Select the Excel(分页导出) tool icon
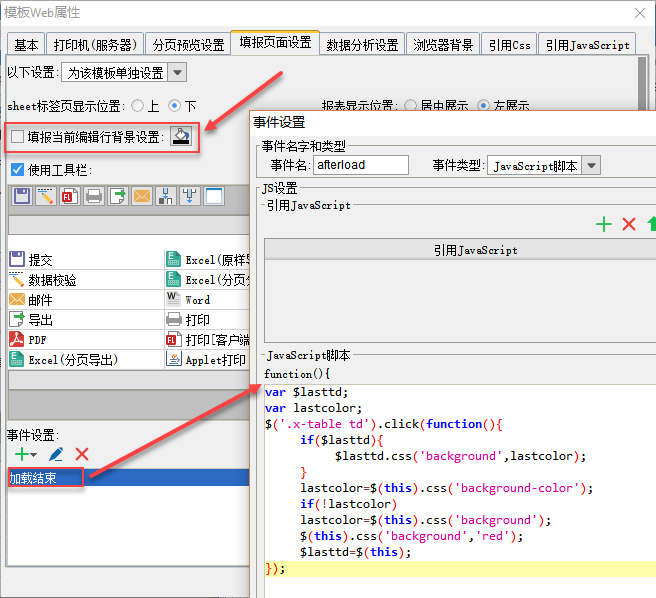The height and width of the screenshot is (598, 656). 17,359
